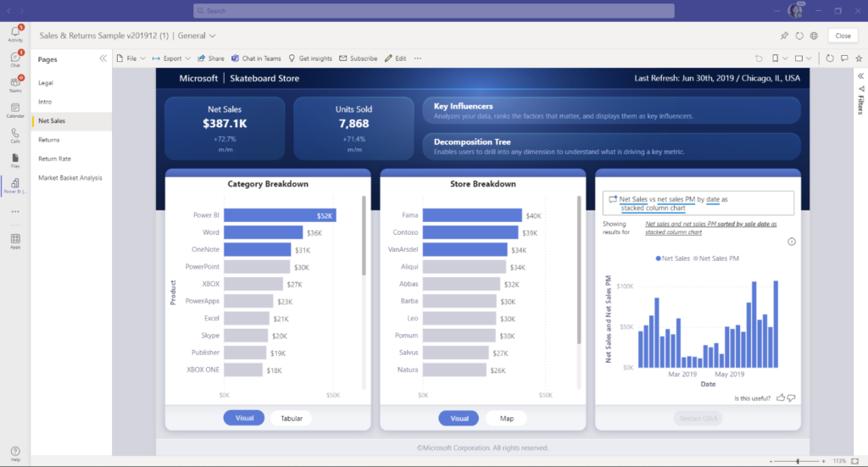Image resolution: width=868 pixels, height=467 pixels.
Task: Adjust the zoom slider in status bar
Action: click(x=798, y=461)
